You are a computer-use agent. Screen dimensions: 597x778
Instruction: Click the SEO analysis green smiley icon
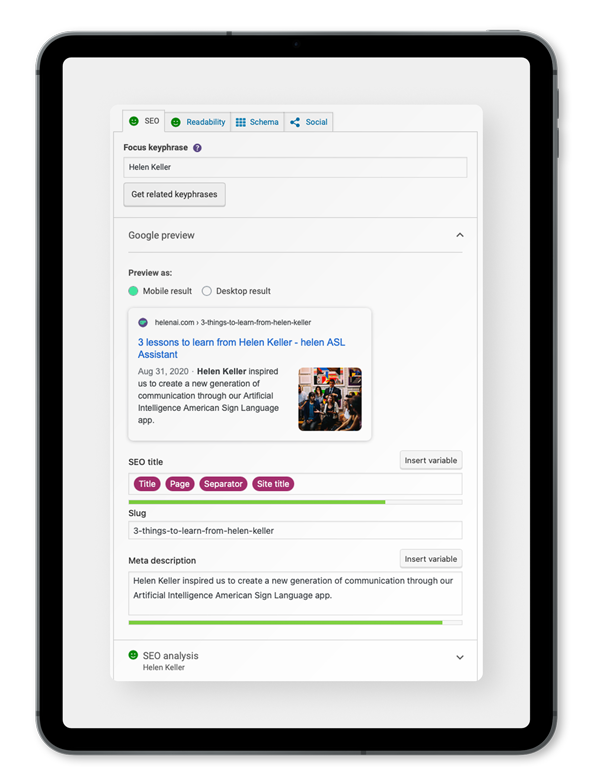(133, 655)
